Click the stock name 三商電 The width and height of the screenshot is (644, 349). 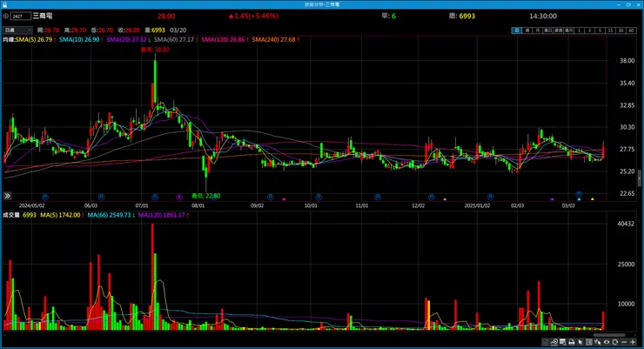(x=43, y=16)
